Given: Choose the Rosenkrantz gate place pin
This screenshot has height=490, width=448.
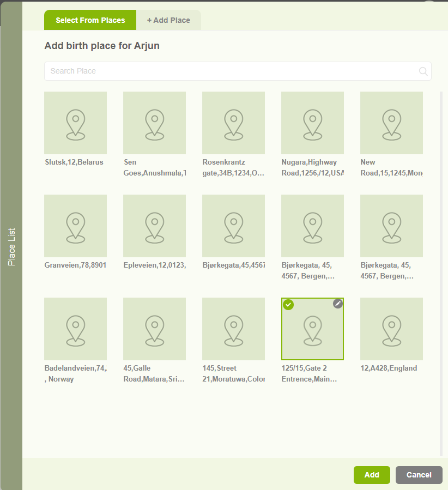Looking at the screenshot, I should 233,123.
